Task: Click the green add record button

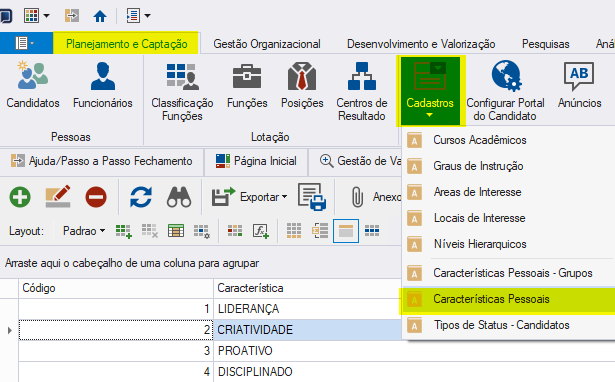Action: (x=20, y=196)
